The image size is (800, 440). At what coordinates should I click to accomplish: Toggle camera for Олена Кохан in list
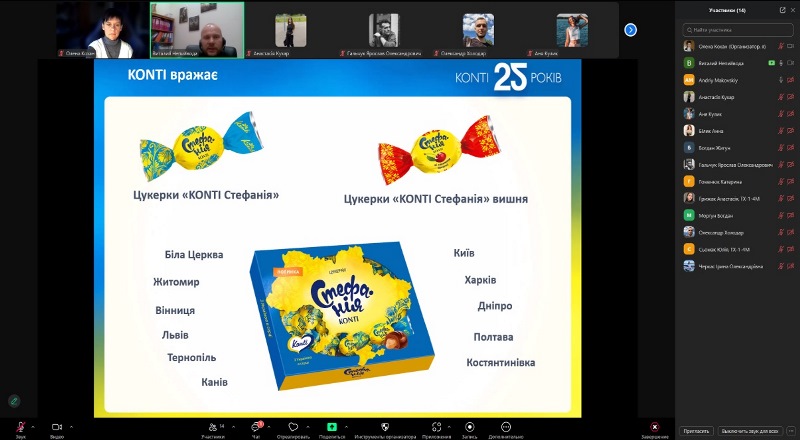791,46
